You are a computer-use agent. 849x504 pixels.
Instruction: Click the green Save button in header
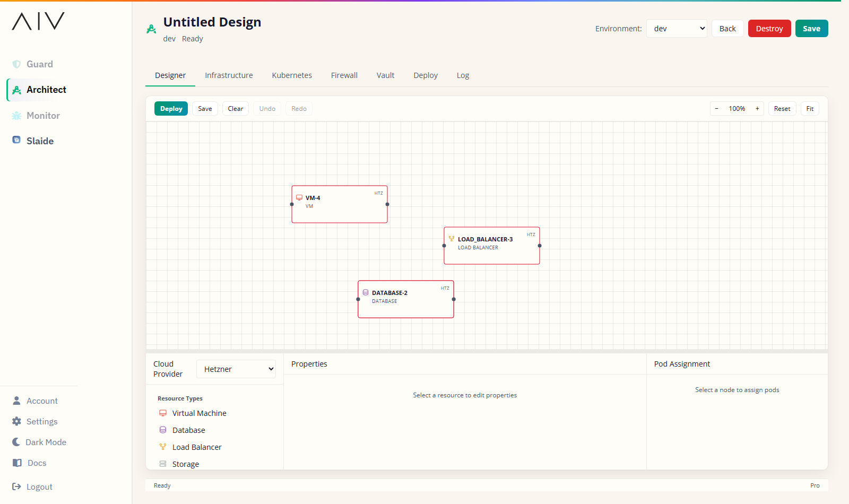tap(811, 29)
